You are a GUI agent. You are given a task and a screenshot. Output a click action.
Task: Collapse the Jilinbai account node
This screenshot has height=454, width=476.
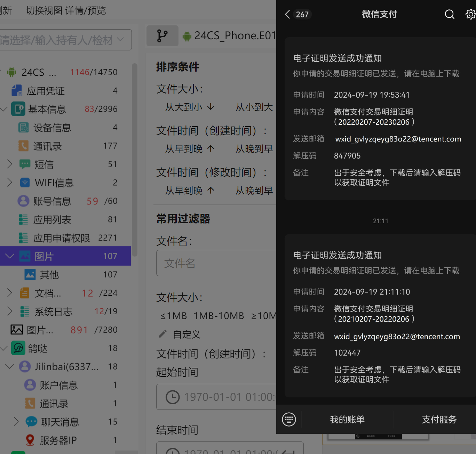pyautogui.click(x=10, y=366)
